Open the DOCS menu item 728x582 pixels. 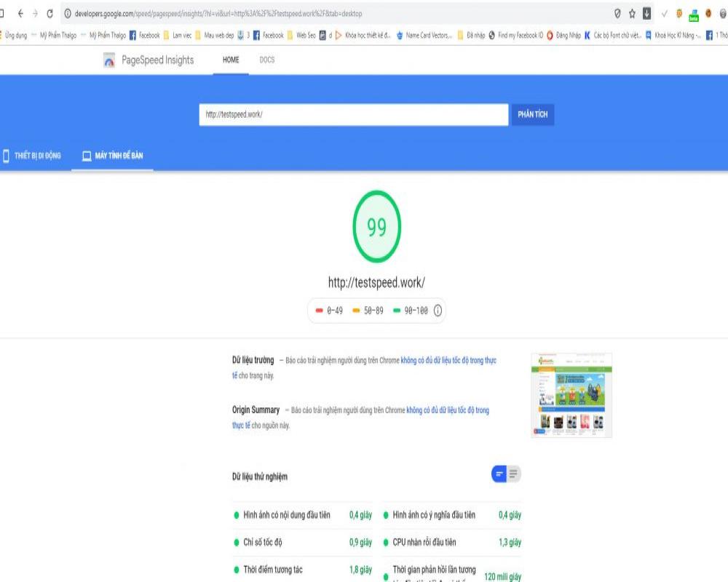tap(267, 60)
